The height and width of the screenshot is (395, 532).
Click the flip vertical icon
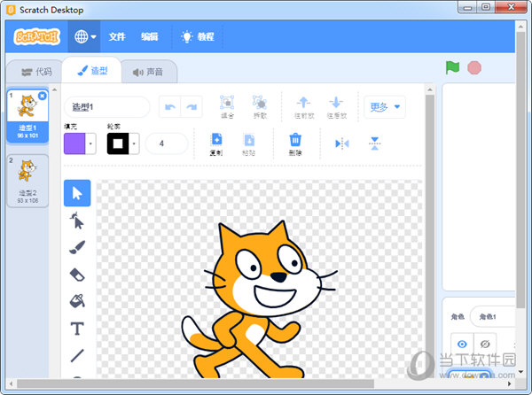click(374, 143)
